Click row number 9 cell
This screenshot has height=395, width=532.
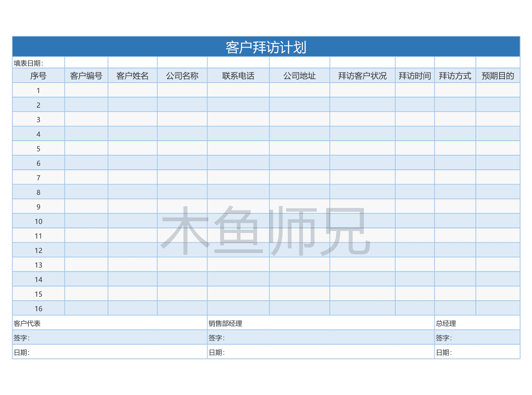coord(38,206)
